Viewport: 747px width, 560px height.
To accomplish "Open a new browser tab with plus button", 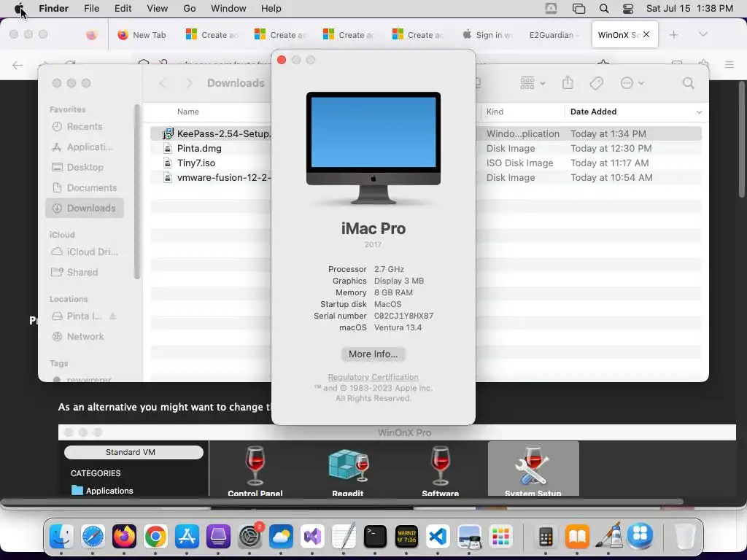I will [673, 35].
